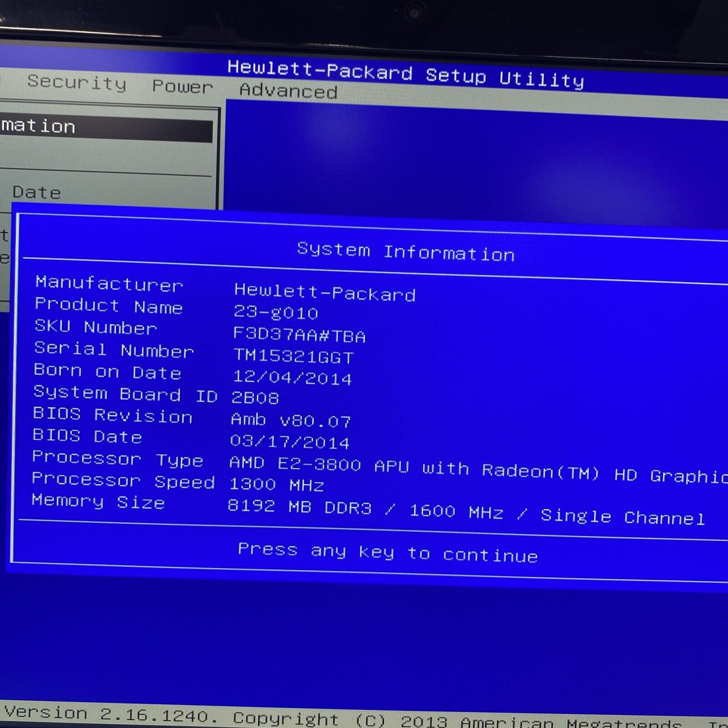Click the 'BIOS Revision' label

coord(112,415)
